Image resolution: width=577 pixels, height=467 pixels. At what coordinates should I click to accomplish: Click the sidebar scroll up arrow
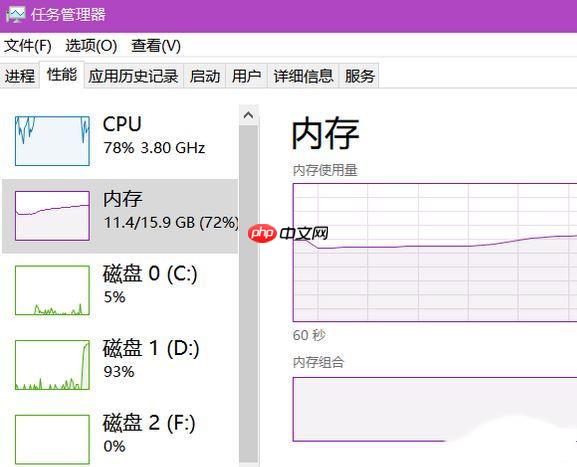coord(248,115)
